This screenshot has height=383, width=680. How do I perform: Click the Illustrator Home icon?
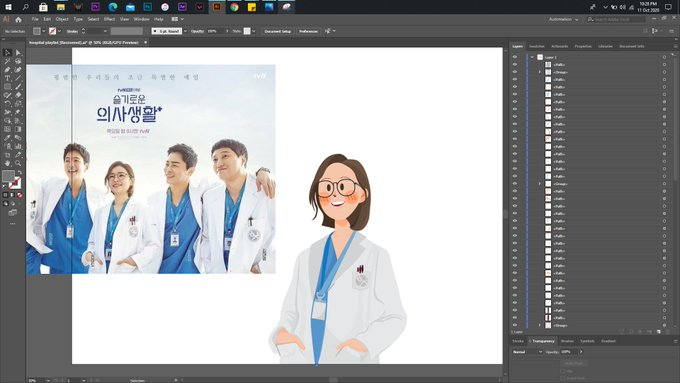18,20
